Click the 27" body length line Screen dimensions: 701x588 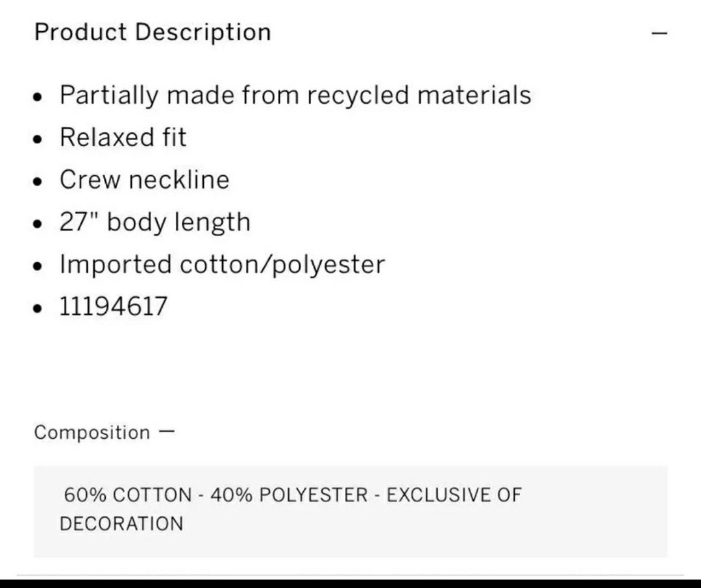pos(154,222)
